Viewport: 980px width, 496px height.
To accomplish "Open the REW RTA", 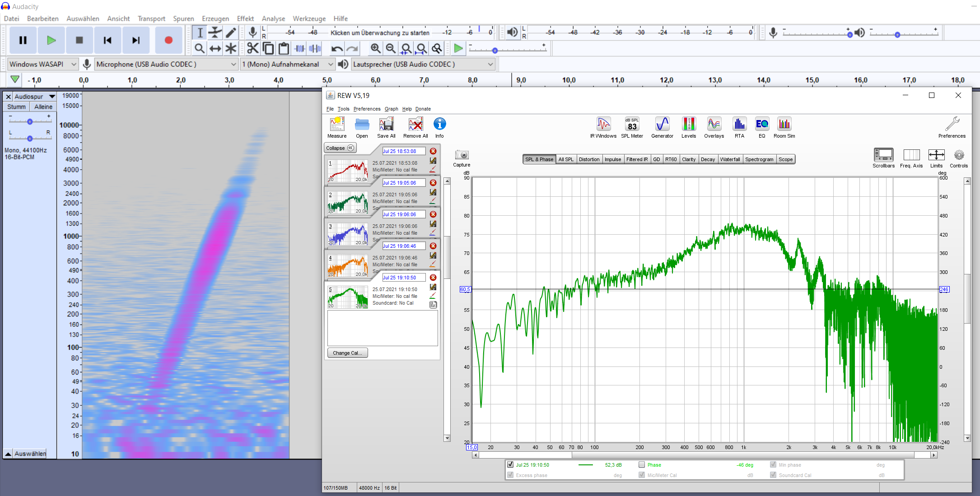I will coord(739,128).
